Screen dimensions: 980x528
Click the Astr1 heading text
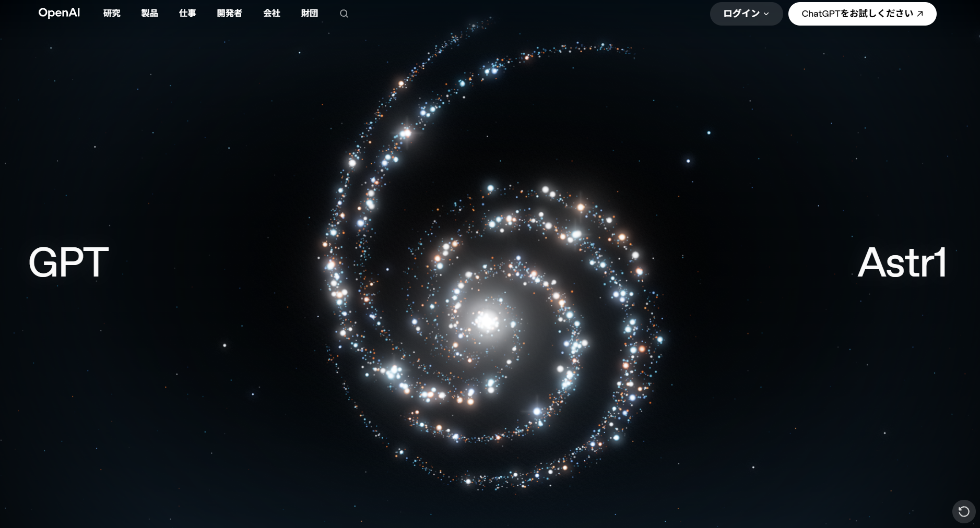click(x=902, y=262)
